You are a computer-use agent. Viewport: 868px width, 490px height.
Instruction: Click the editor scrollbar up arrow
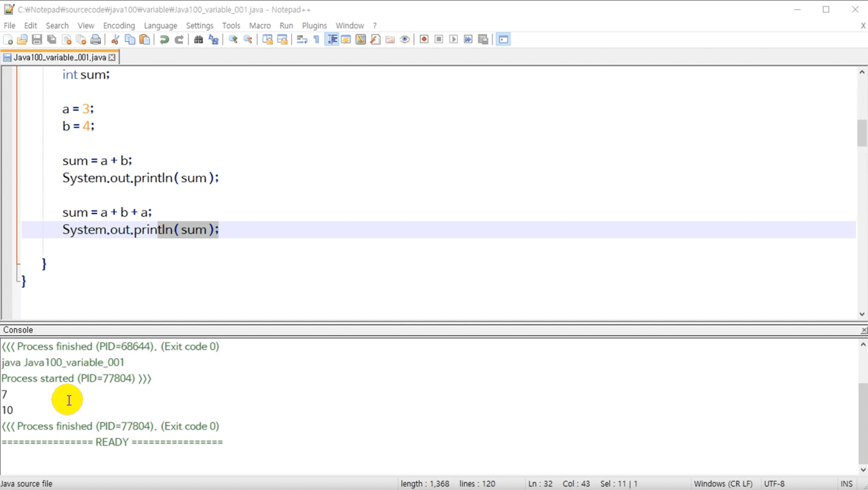862,72
